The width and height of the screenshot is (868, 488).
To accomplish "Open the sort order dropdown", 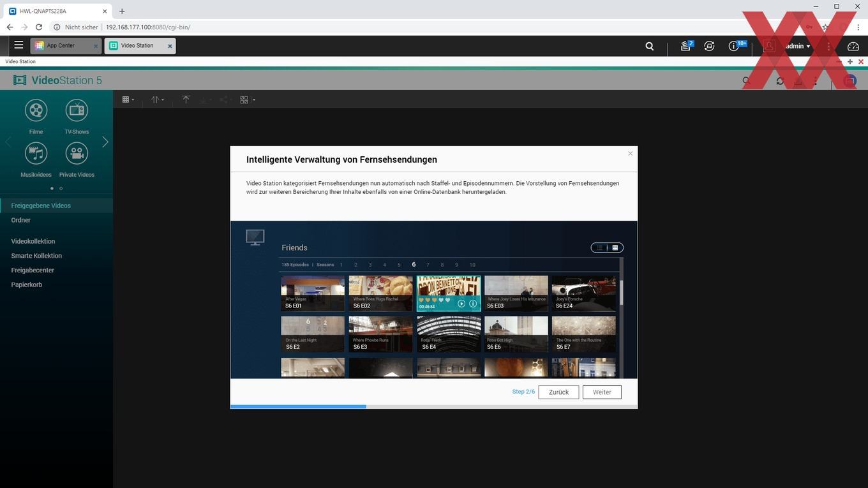I will click(x=158, y=100).
